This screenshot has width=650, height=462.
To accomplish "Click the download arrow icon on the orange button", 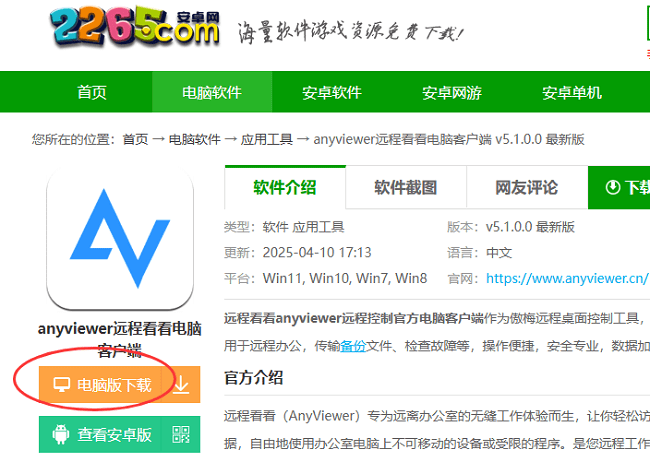I will [181, 385].
